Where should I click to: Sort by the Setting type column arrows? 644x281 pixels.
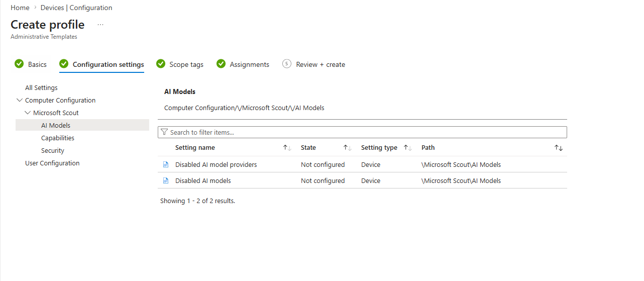click(407, 148)
